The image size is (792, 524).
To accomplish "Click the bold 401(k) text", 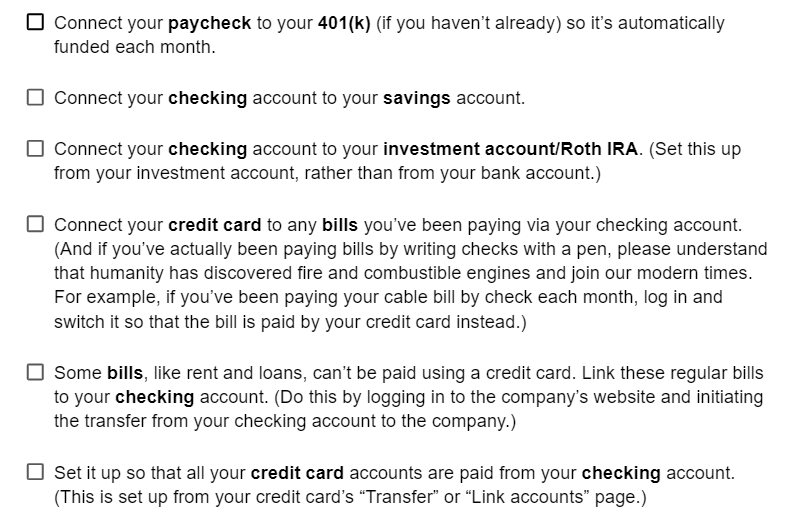I will click(x=344, y=23).
